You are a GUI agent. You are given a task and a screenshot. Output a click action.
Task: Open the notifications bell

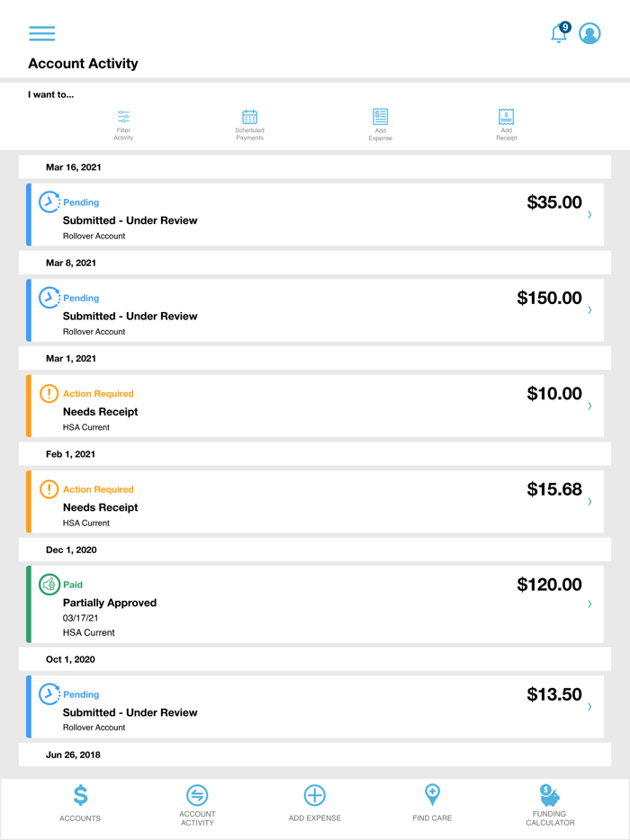pos(558,34)
